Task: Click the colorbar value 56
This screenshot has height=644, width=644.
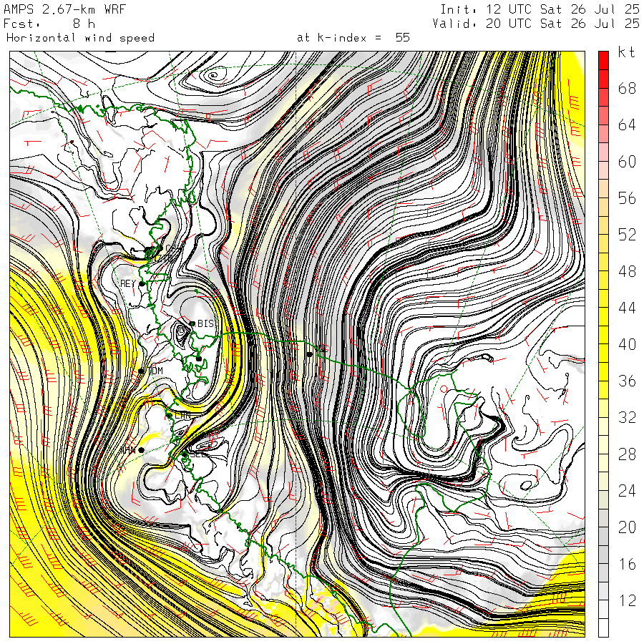Action: click(x=627, y=198)
